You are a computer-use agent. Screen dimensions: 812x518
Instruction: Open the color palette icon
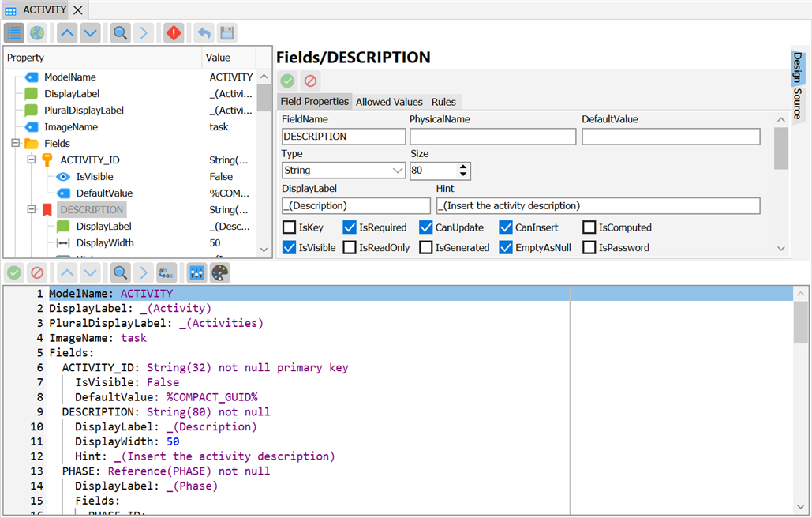219,272
